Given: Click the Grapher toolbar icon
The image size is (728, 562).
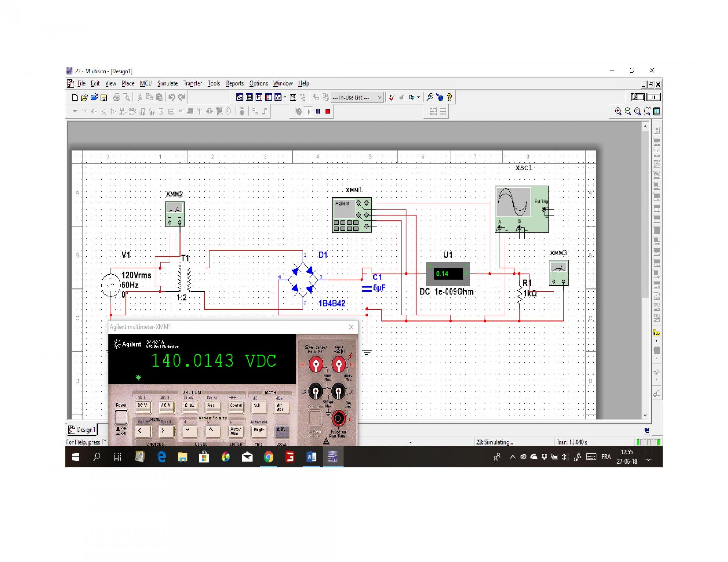Looking at the screenshot, I should 278,97.
